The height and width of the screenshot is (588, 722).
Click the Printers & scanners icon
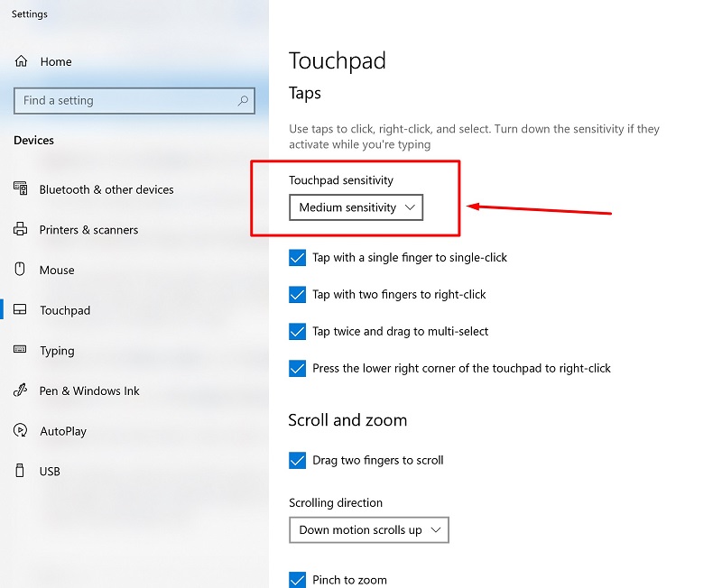(x=21, y=229)
